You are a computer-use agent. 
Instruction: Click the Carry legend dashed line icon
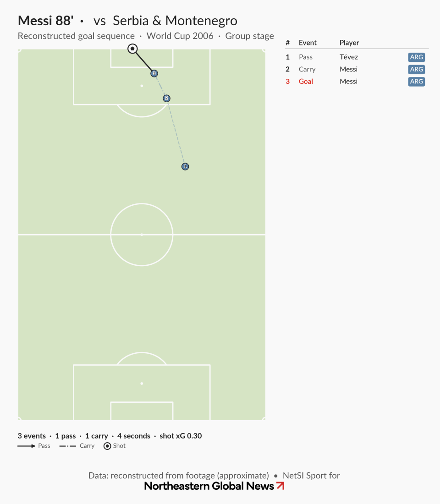click(x=67, y=446)
